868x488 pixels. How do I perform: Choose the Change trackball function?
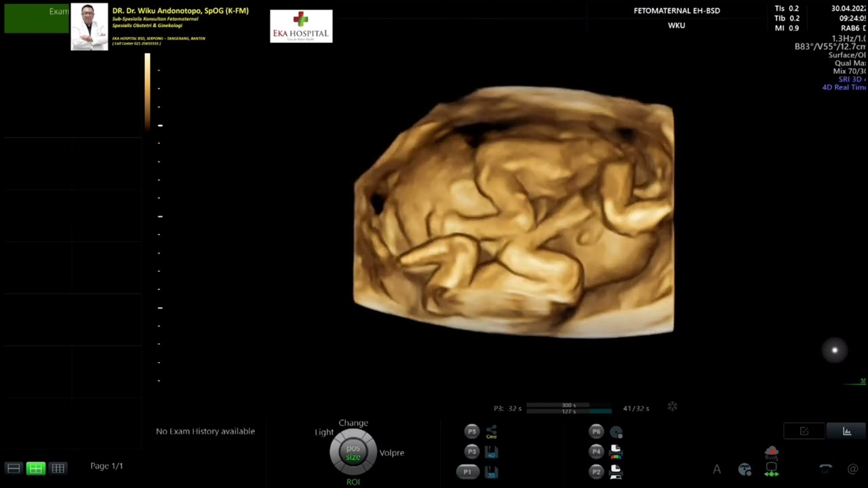(x=353, y=423)
